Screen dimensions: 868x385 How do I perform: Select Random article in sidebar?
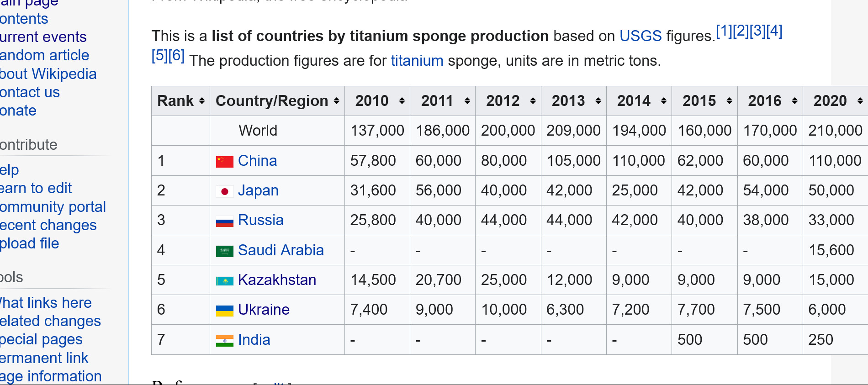44,55
